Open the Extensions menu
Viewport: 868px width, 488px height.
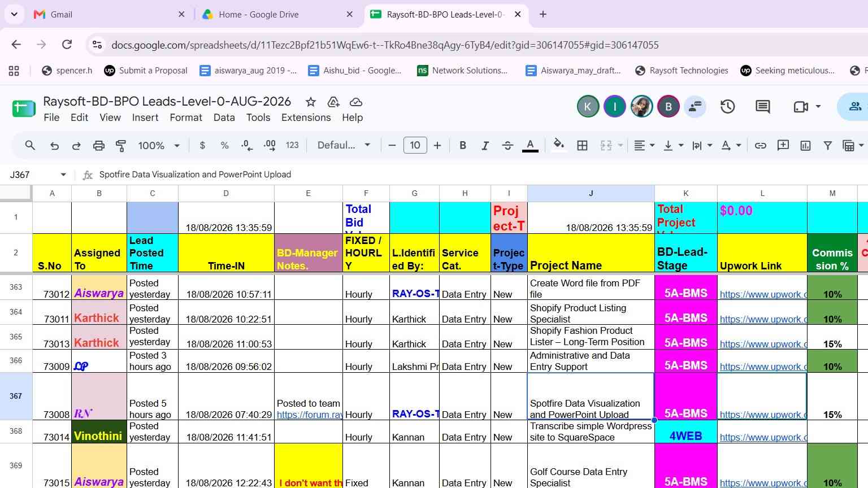tap(306, 117)
